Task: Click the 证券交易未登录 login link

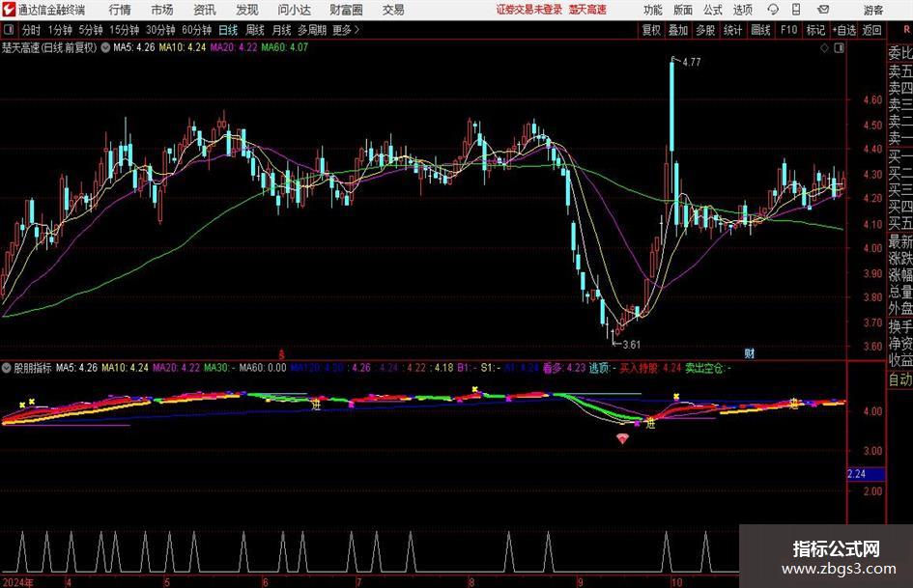Action: (529, 10)
